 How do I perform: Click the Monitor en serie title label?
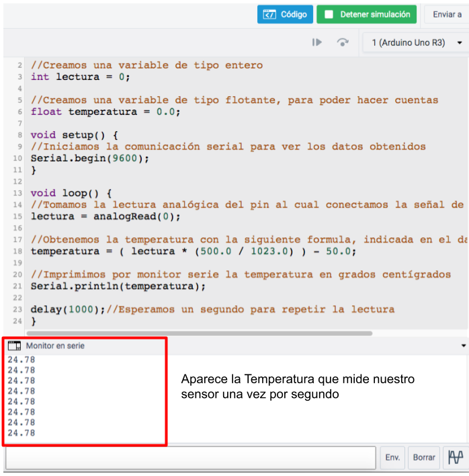pos(55,346)
